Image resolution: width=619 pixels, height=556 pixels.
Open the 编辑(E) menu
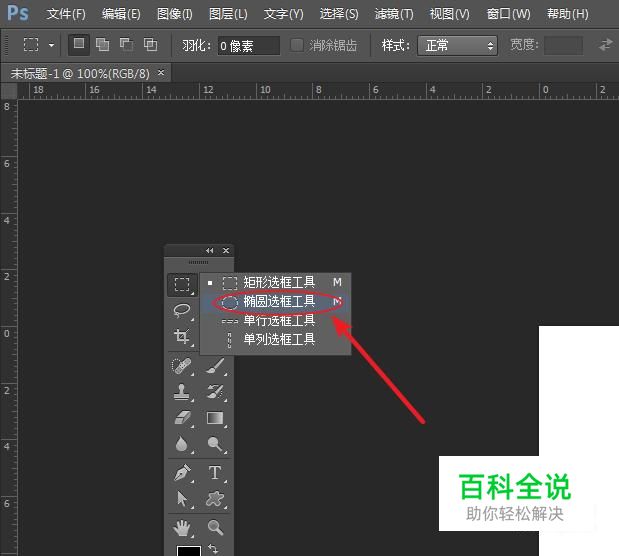[x=121, y=14]
